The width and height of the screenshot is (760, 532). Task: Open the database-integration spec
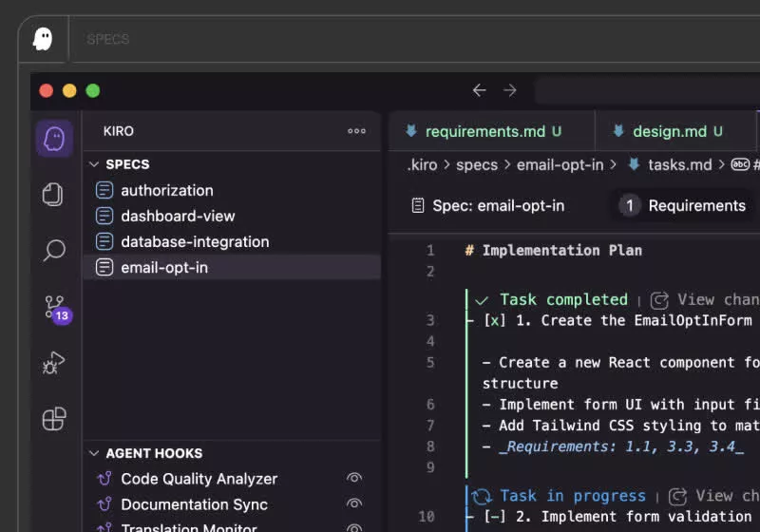[232, 241]
